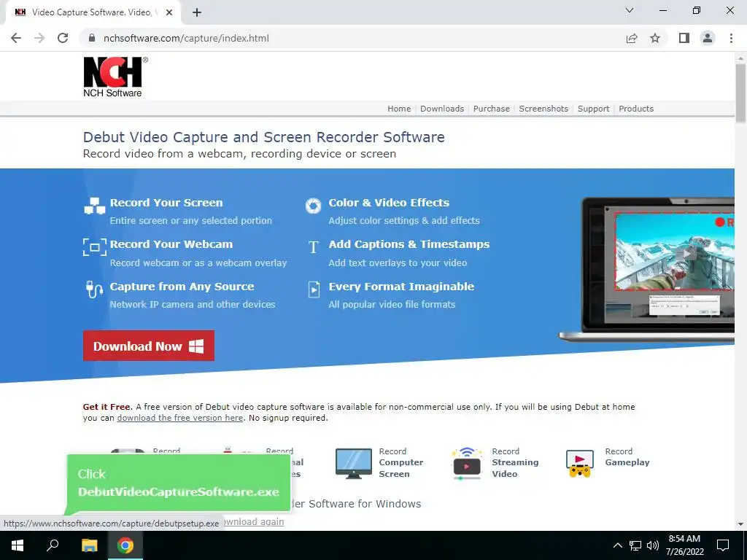Click the Color & Video Effects icon
Screen dimensions: 747x560
[313, 206]
